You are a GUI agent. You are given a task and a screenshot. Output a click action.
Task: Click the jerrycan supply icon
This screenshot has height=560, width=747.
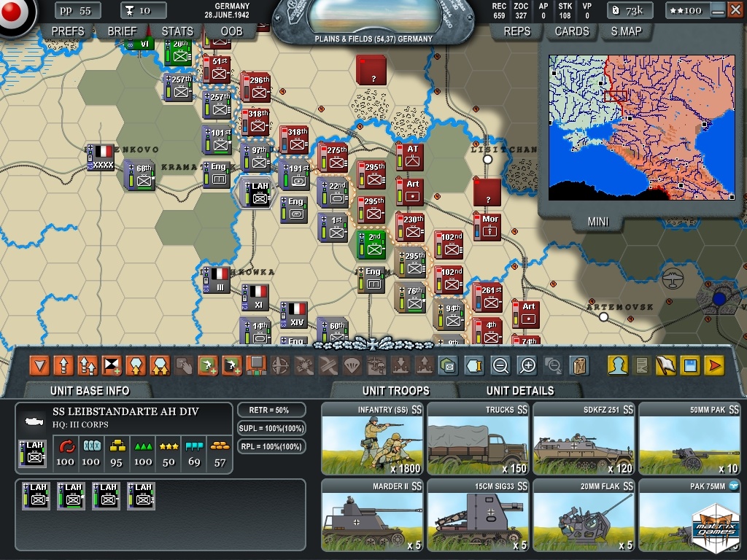[579, 365]
